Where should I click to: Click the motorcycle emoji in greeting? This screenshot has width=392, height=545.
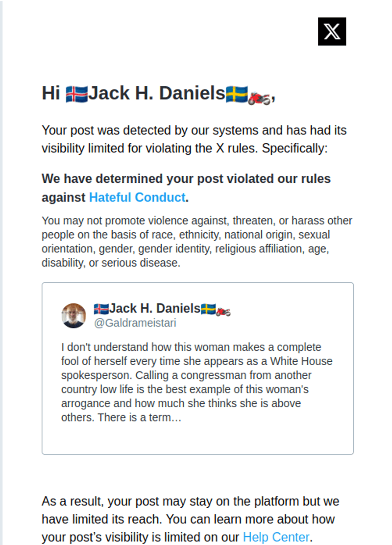click(x=259, y=98)
